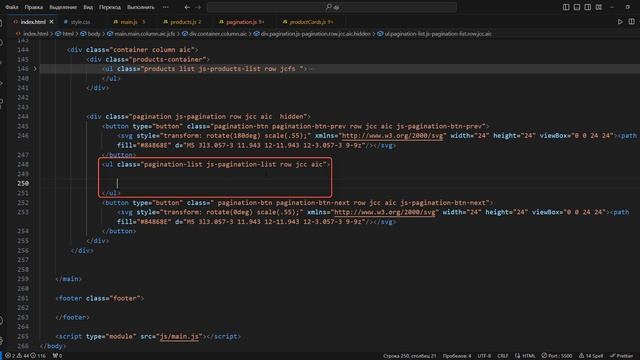
Task: Split the editor to the right
Action: pos(631,22)
